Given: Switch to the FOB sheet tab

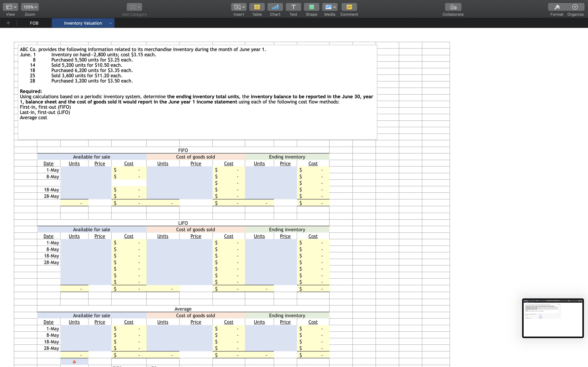Looking at the screenshot, I should (34, 23).
